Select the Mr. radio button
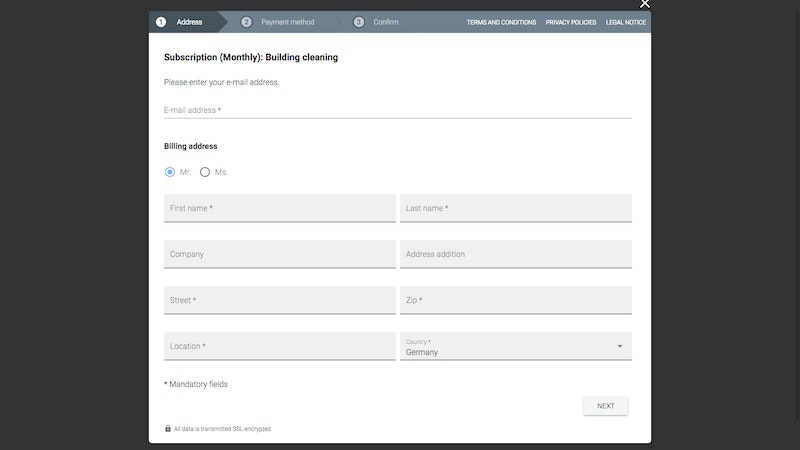800x450 pixels. tap(170, 172)
